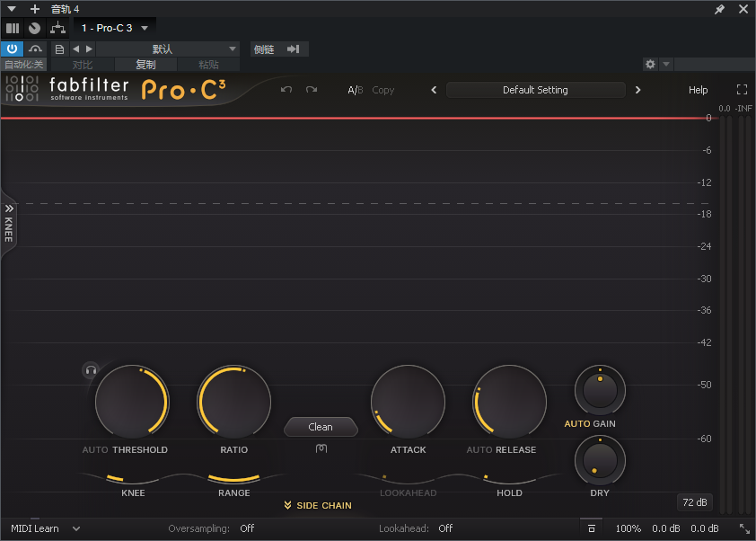The width and height of the screenshot is (756, 541).
Task: Click the preset file icon
Action: click(x=59, y=49)
